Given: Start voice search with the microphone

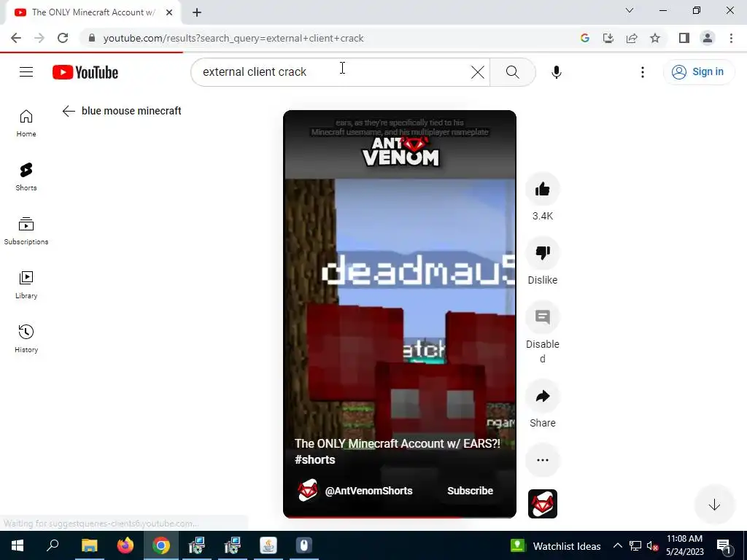Looking at the screenshot, I should click(x=556, y=72).
